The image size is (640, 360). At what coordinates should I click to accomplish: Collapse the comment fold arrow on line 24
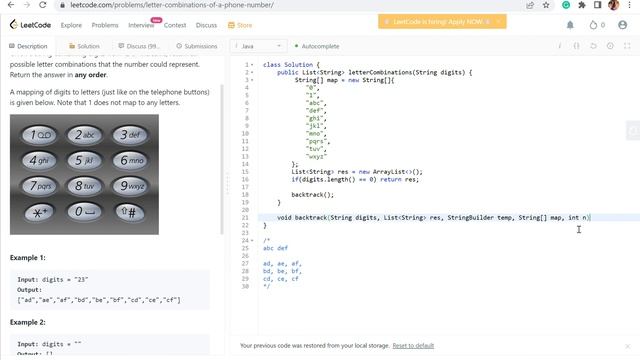(x=252, y=240)
